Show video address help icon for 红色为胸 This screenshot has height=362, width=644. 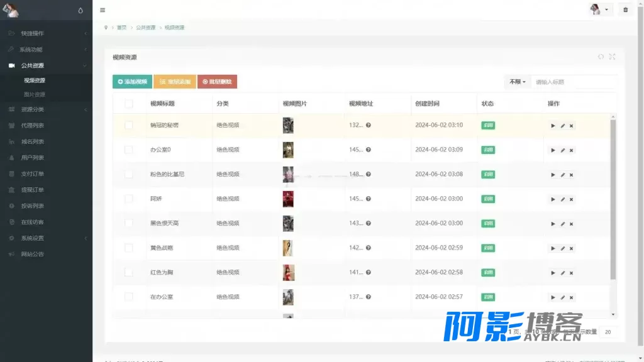tap(369, 273)
